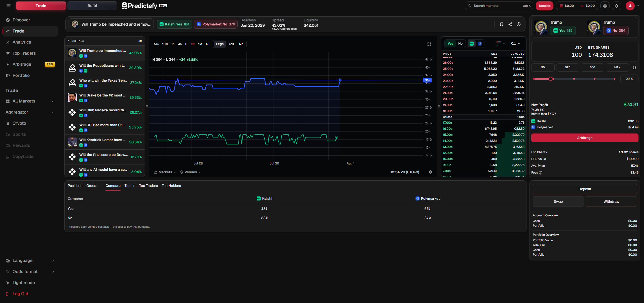This screenshot has height=303, width=644.
Task: Click the amount slider handle
Action: [551, 79]
